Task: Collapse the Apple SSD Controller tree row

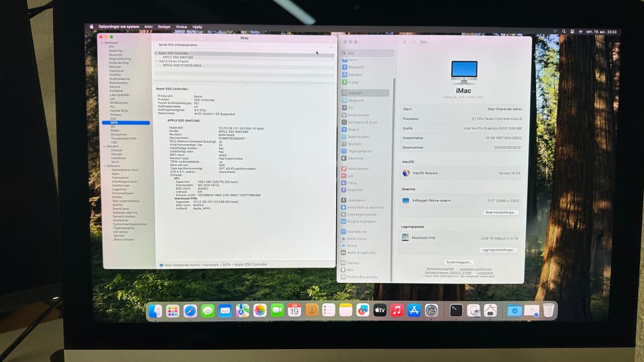Action: click(156, 54)
